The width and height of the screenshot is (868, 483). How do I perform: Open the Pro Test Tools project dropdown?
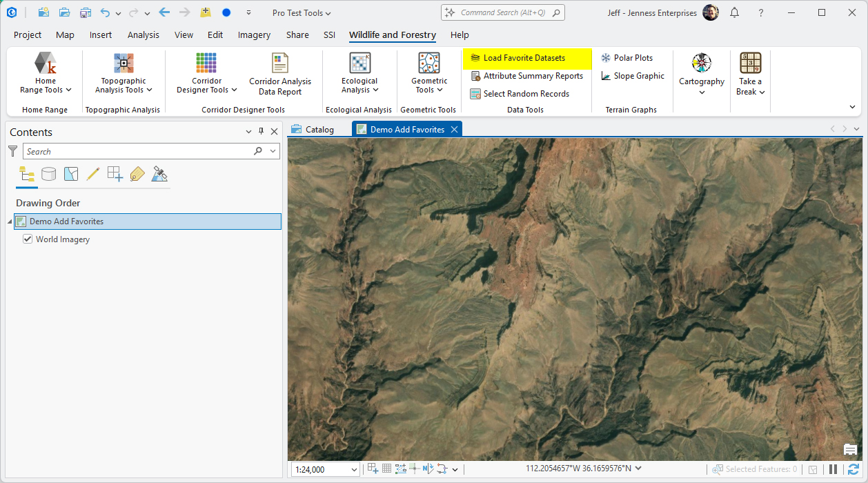302,12
